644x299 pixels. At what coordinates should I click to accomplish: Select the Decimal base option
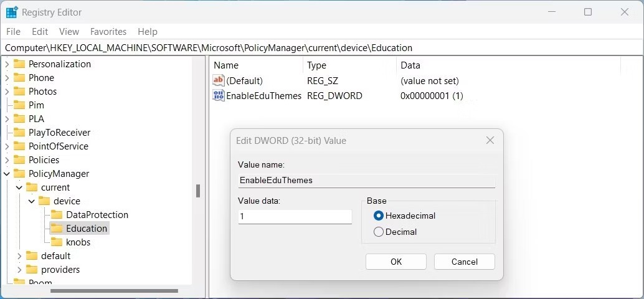click(378, 232)
